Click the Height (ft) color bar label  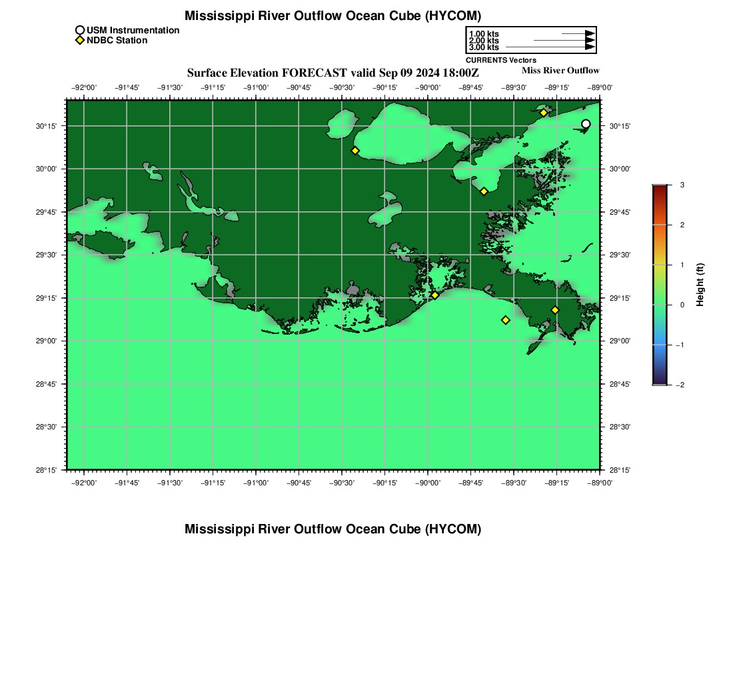(700, 285)
